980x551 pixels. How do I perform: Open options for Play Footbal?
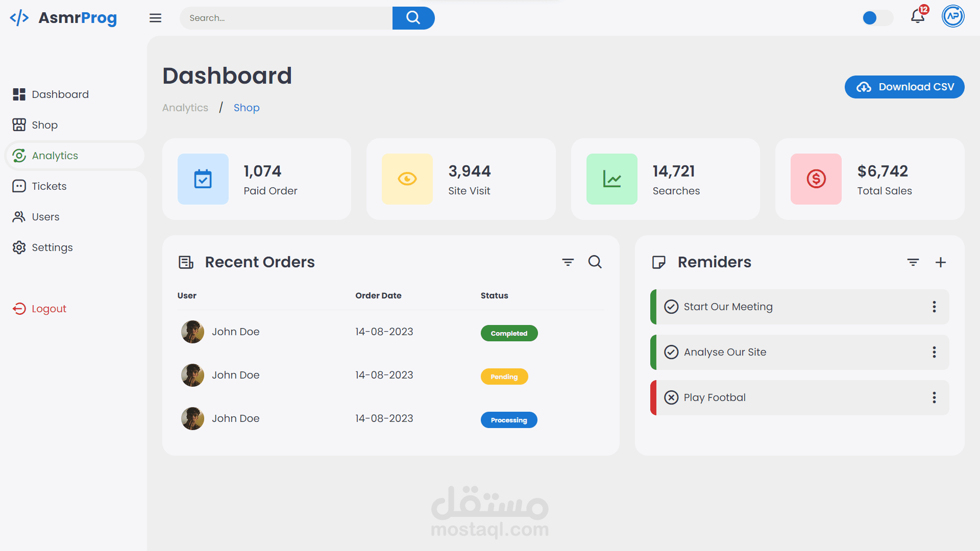click(934, 397)
